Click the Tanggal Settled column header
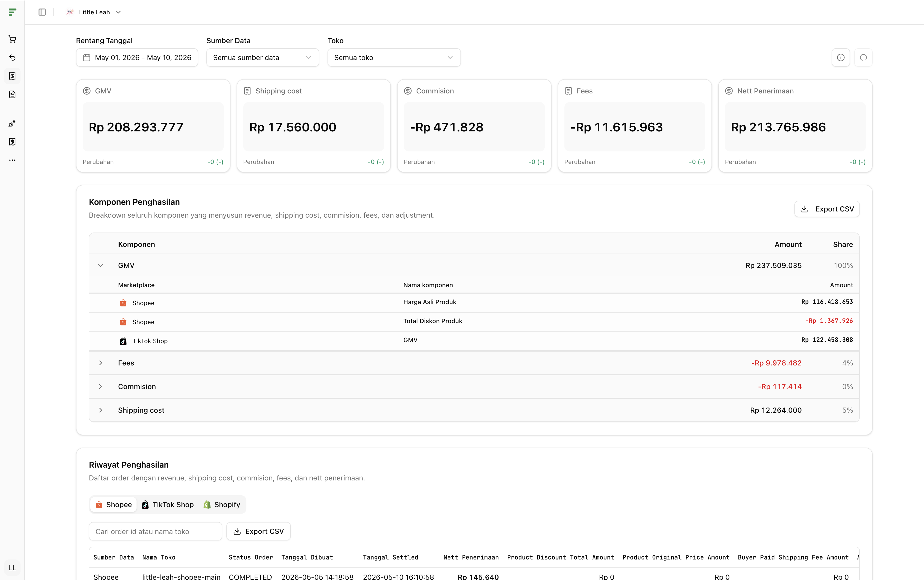924x580 pixels. click(390, 557)
